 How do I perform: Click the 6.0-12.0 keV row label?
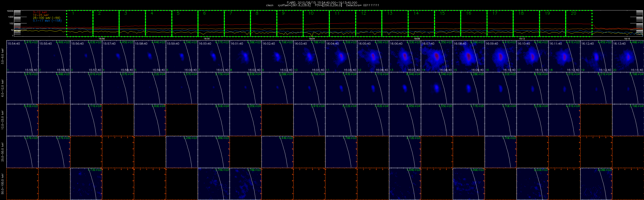click(x=3, y=88)
